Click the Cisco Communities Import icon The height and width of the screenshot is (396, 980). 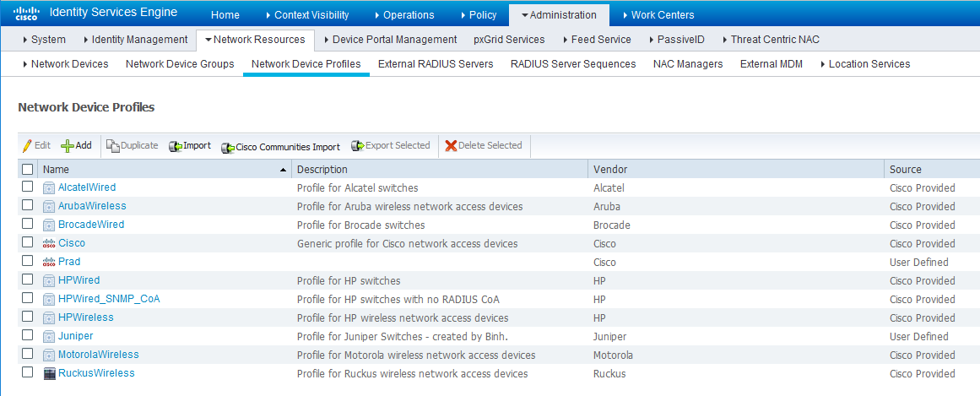pos(227,147)
